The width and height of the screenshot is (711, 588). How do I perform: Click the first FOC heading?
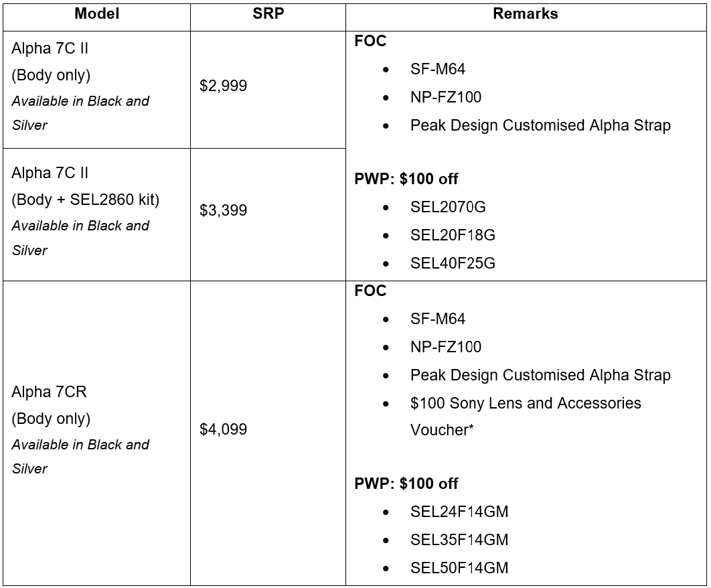click(x=370, y=41)
